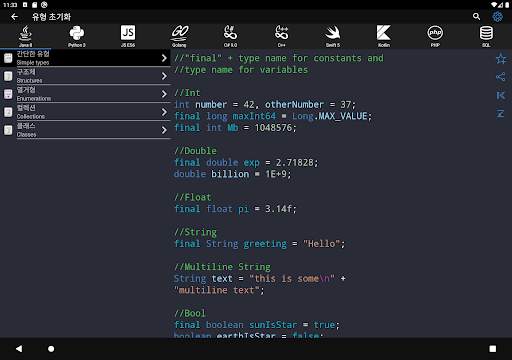
Task: Tap the '유형 초기화' page title
Action: tap(51, 17)
